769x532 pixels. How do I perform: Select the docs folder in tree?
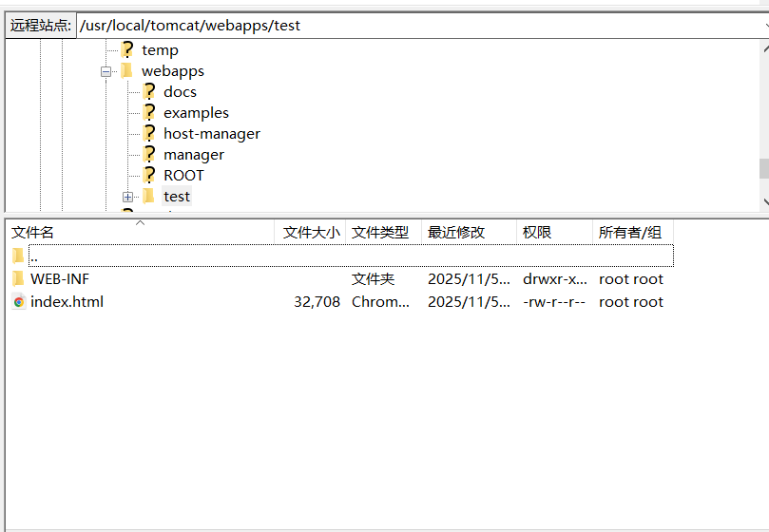[x=180, y=92]
